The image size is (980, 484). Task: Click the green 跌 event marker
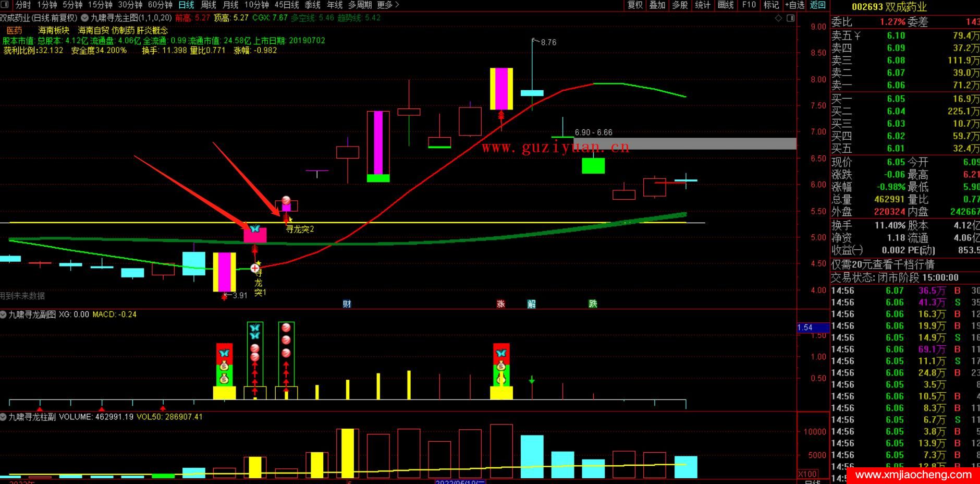[x=593, y=304]
